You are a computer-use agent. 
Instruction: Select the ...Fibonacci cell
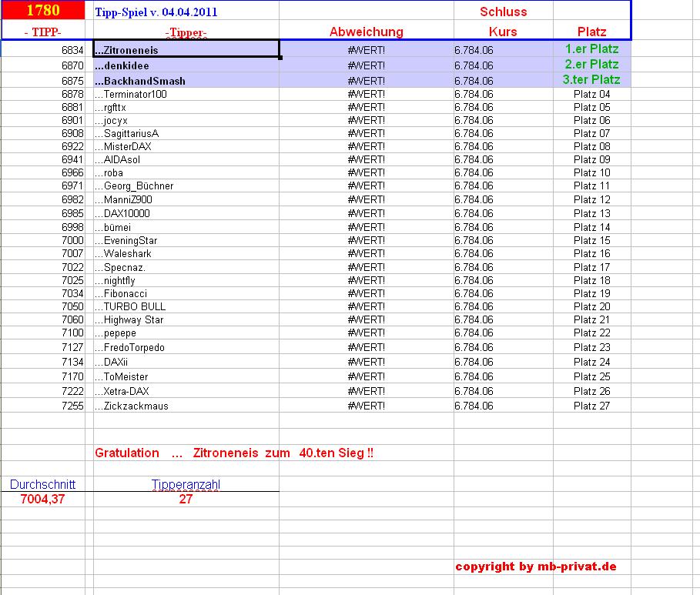tap(186, 293)
